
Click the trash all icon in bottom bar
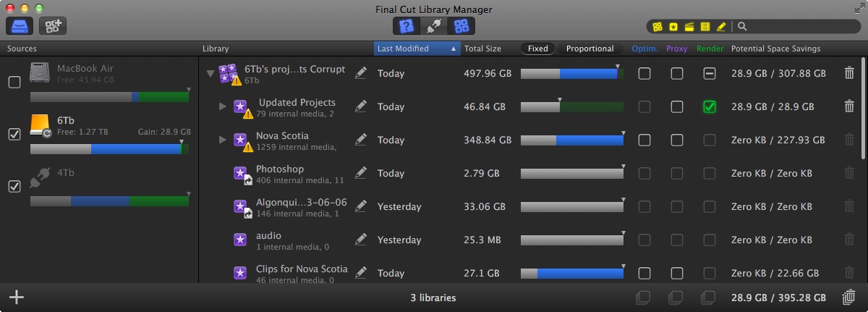tap(849, 298)
